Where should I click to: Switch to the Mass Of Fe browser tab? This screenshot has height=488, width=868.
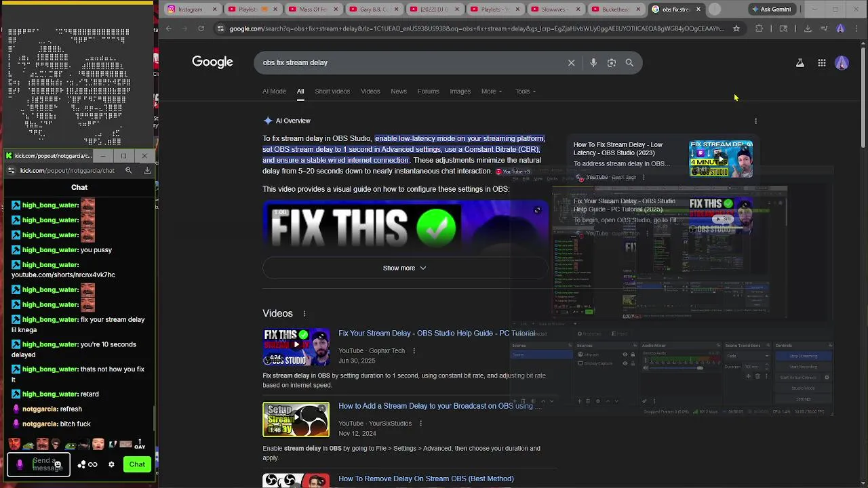[312, 9]
